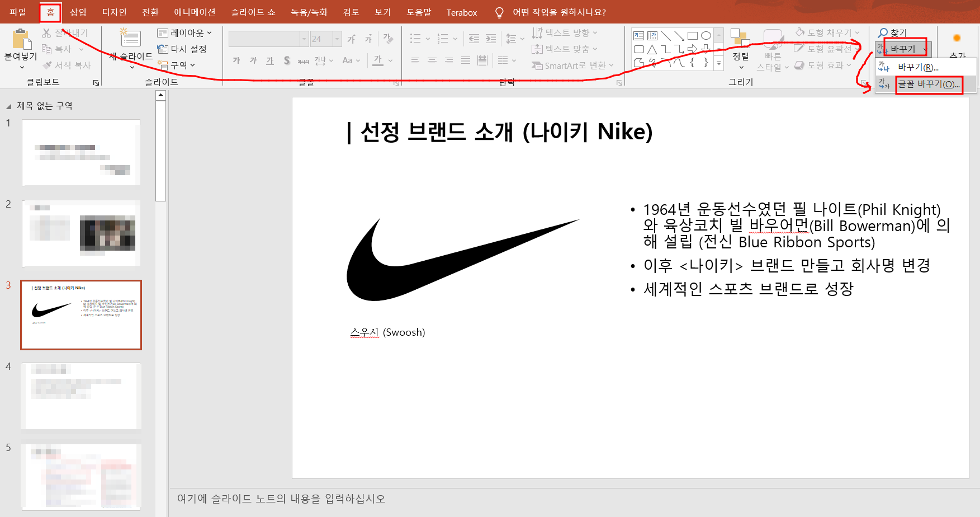
Task: Select the Format Painter (서식 복사) brush
Action: tap(47, 65)
